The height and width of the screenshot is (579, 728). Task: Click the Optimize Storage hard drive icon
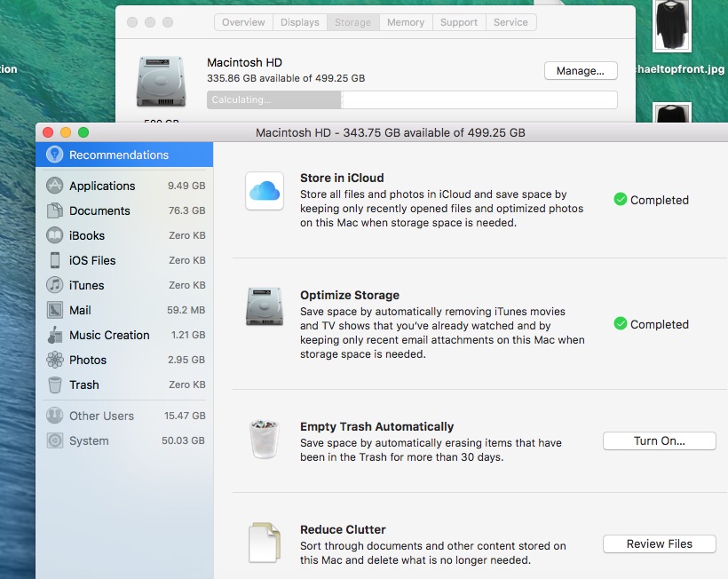coord(265,306)
